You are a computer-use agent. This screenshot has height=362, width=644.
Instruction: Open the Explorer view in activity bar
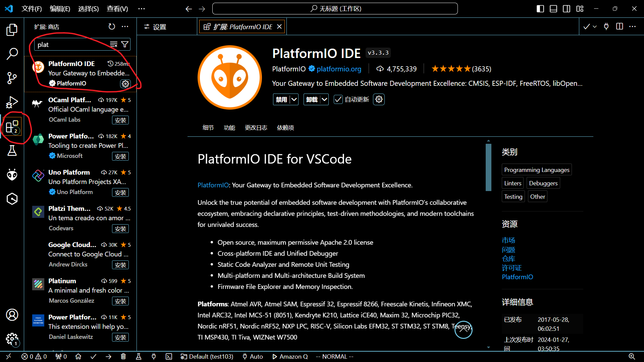point(12,29)
